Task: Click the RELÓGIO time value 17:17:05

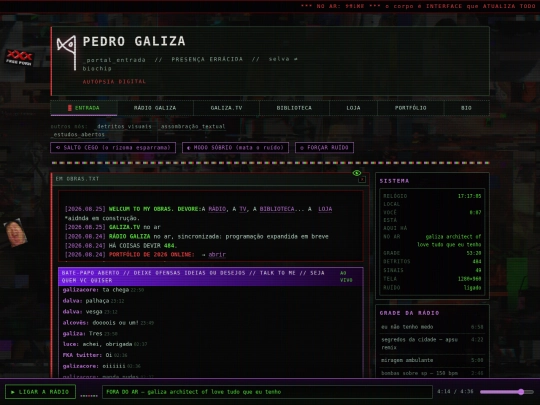Action: click(x=469, y=196)
